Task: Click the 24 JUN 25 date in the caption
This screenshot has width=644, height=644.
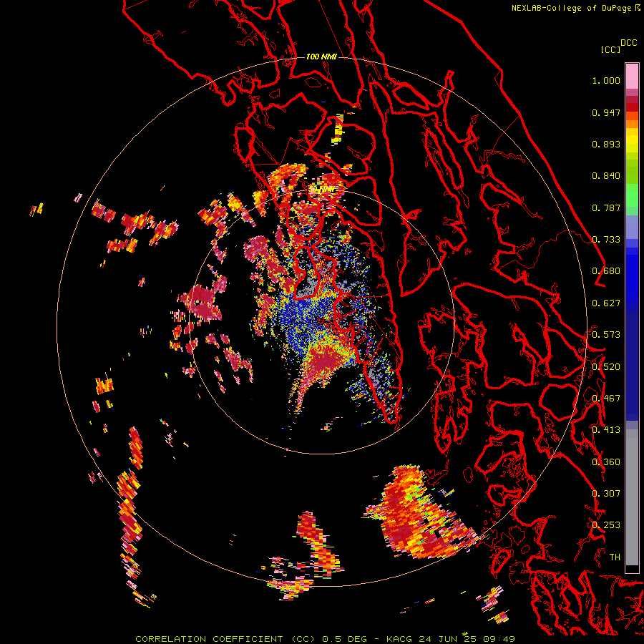Action: tap(448, 639)
